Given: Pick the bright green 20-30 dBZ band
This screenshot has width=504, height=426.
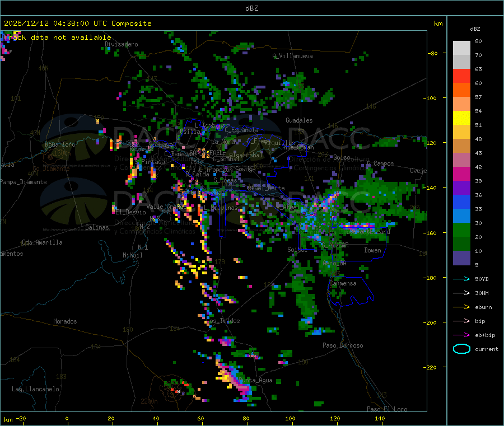Looking at the screenshot, I should coord(461,230).
